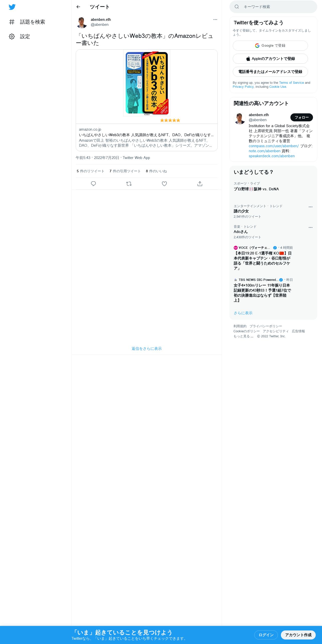This screenshot has height=644, width=322.
Task: Click the share upload icon
Action: [200, 184]
